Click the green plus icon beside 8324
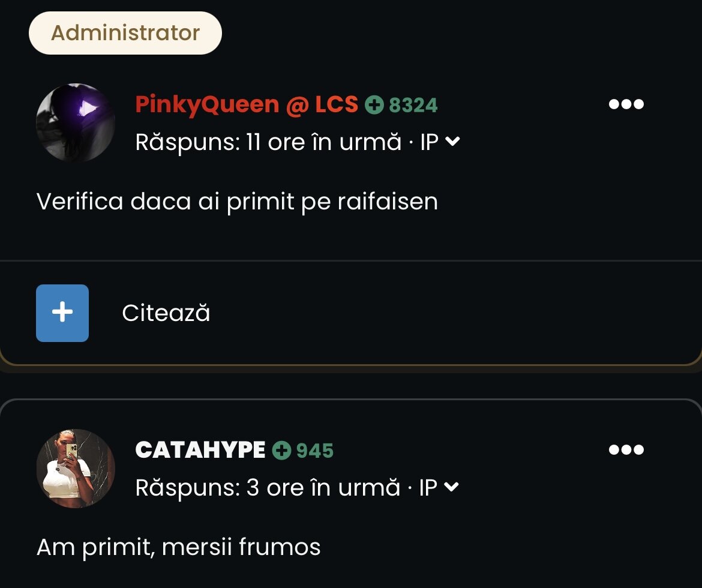702x588 pixels. click(374, 105)
